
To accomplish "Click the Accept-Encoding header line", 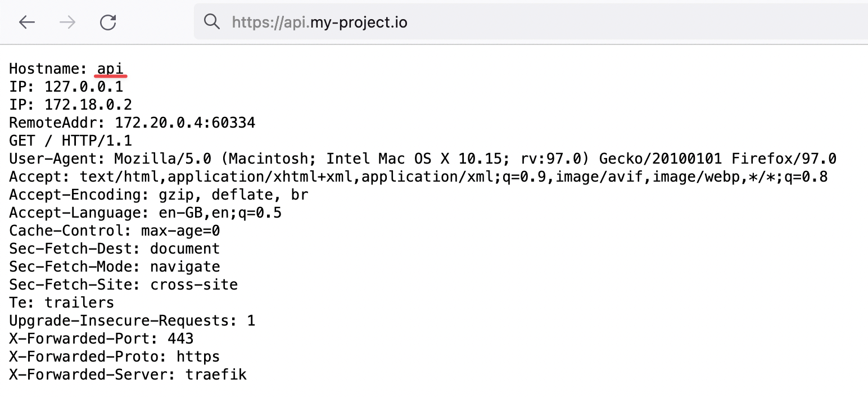I will click(x=159, y=195).
